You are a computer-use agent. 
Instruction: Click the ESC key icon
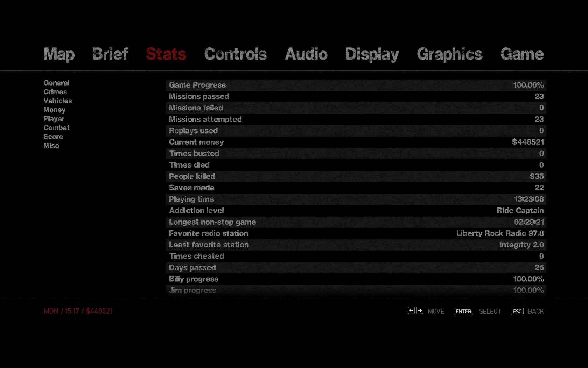[517, 312]
